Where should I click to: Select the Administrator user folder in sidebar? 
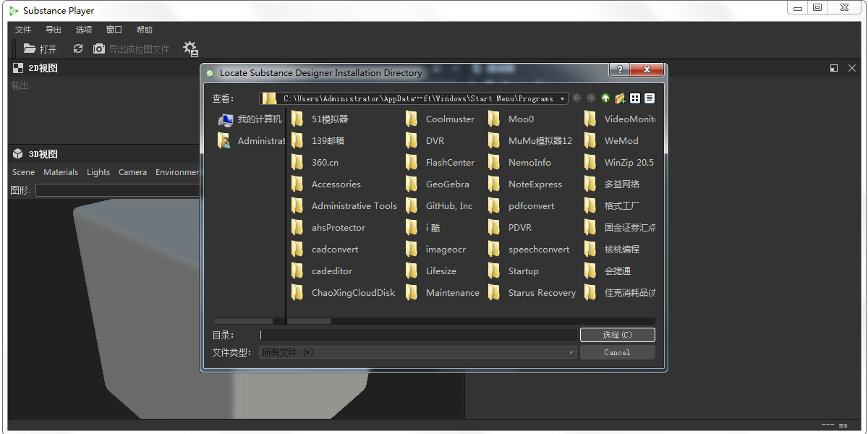250,141
